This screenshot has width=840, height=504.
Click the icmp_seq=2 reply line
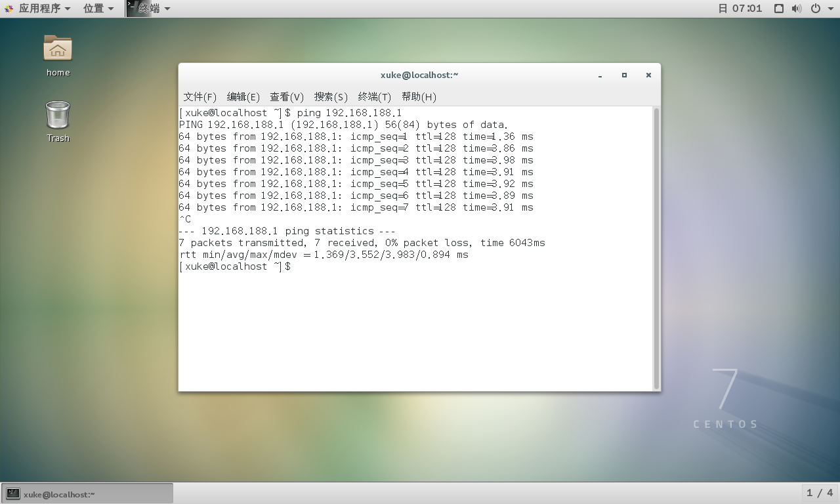tap(356, 148)
